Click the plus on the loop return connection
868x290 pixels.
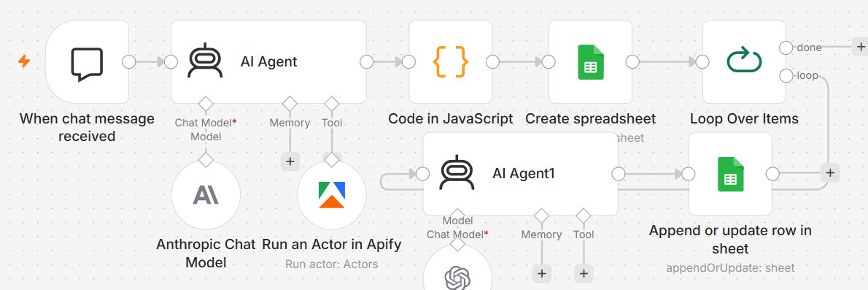click(829, 173)
